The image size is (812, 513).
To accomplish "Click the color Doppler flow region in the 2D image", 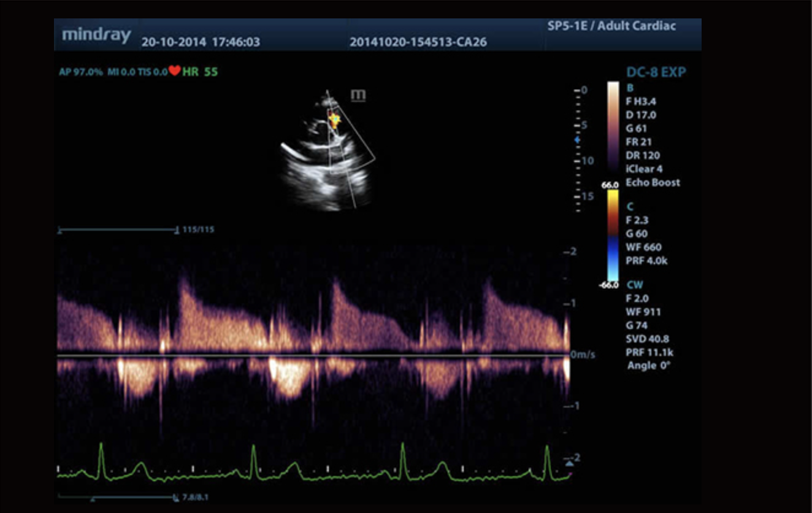I will [334, 120].
